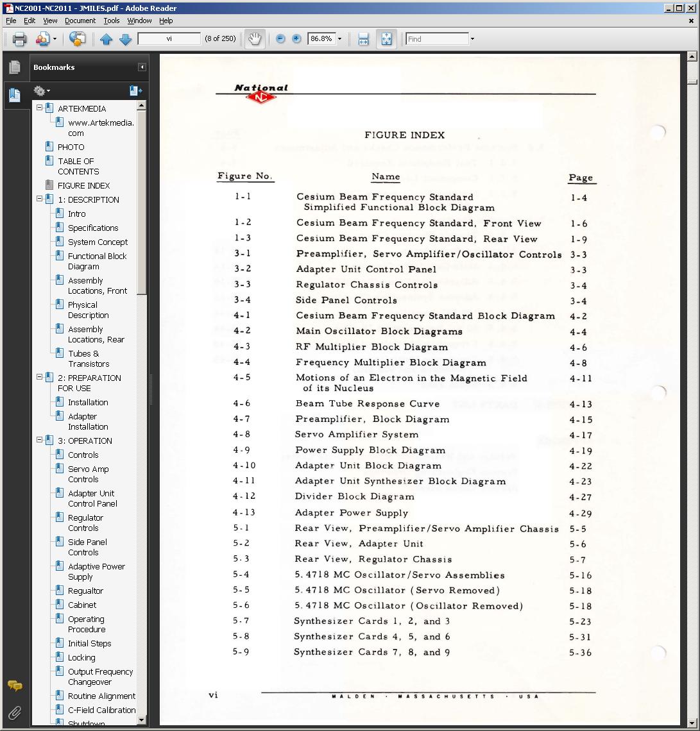
Task: Go to Adapter Installation bookmark
Action: tap(88, 421)
